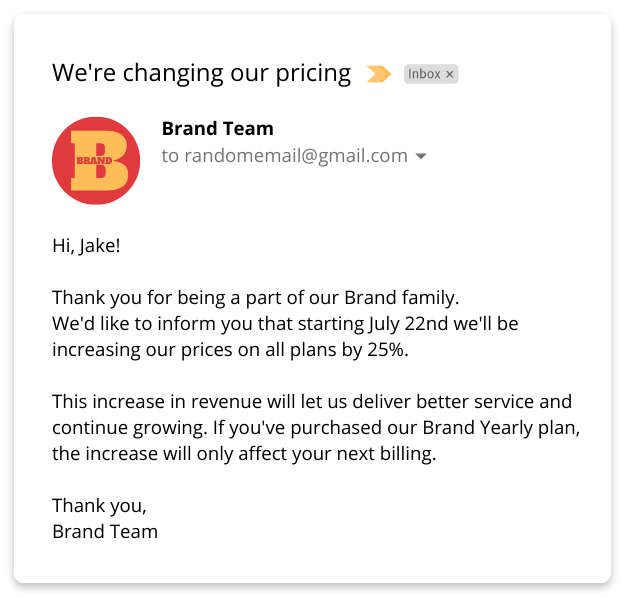The width and height of the screenshot is (625, 597).
Task: Click the Inbox label tag
Action: point(424,74)
